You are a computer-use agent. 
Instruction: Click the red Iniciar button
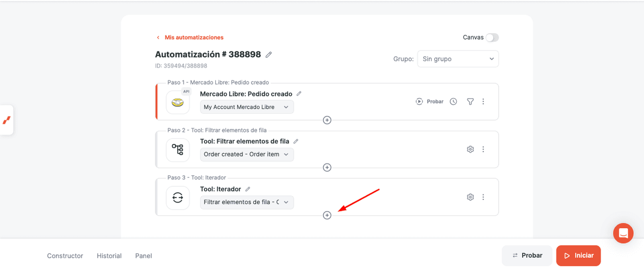579,256
